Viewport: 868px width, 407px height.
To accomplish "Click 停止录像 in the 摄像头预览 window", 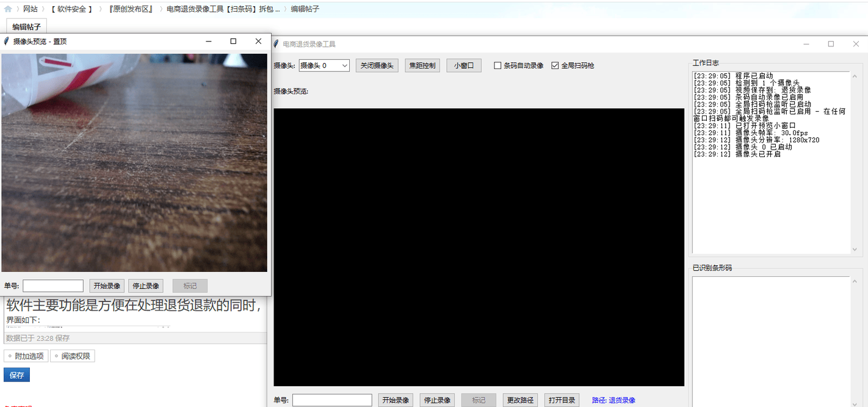I will point(146,285).
